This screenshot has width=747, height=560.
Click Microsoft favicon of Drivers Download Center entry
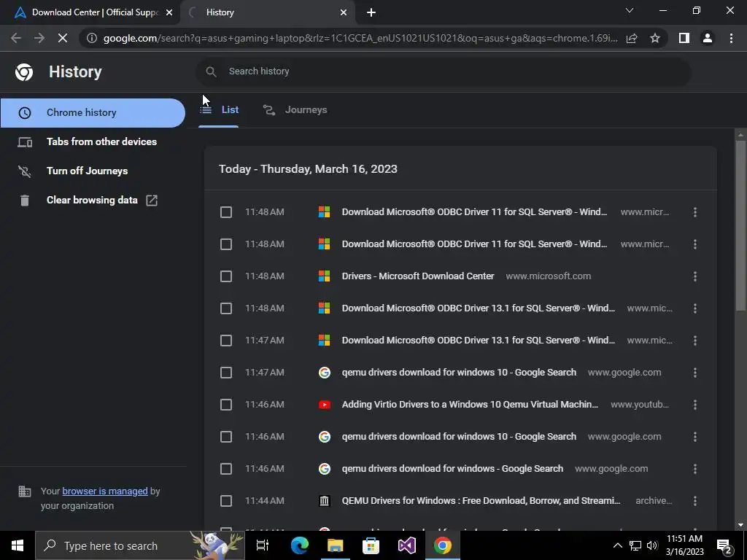[325, 276]
